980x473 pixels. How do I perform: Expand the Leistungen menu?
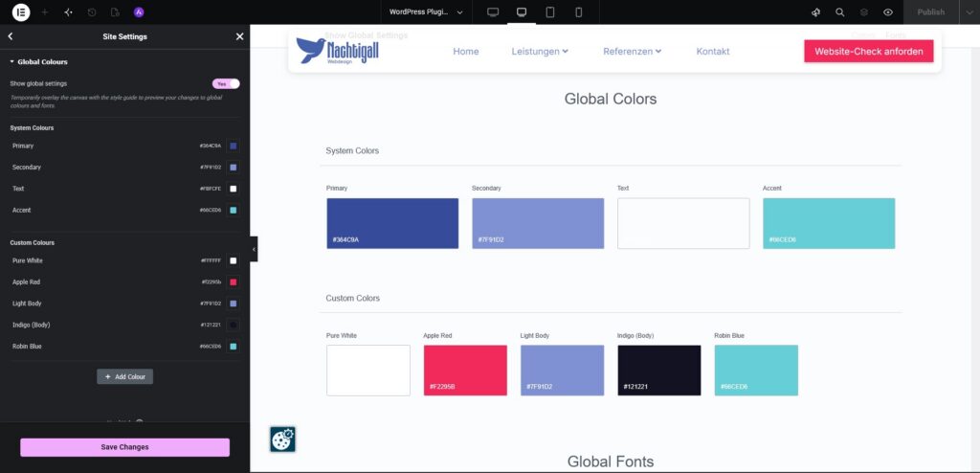point(540,52)
